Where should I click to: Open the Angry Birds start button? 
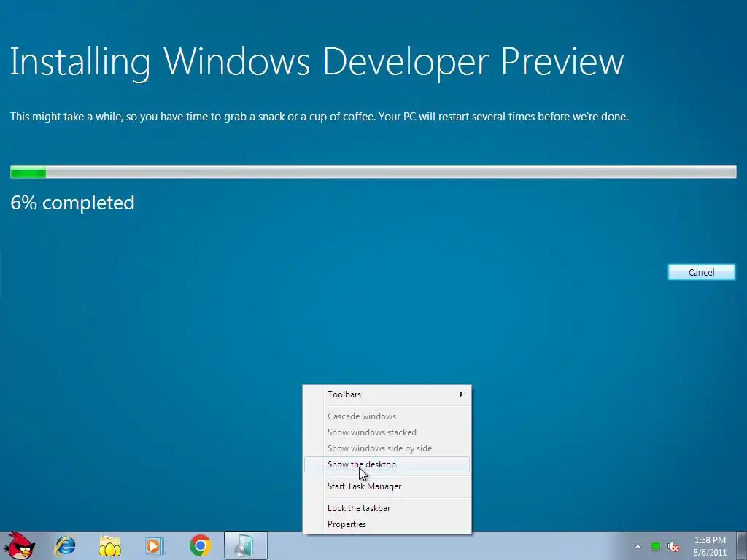click(19, 545)
